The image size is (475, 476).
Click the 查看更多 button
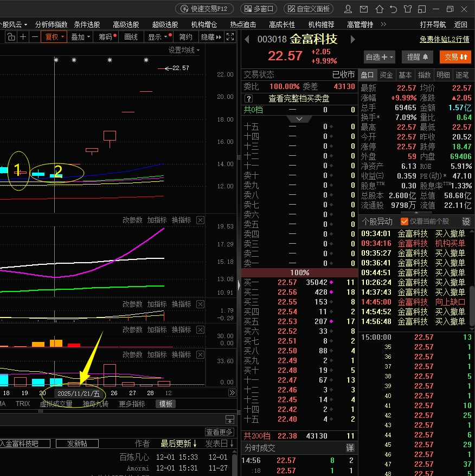(x=219, y=431)
